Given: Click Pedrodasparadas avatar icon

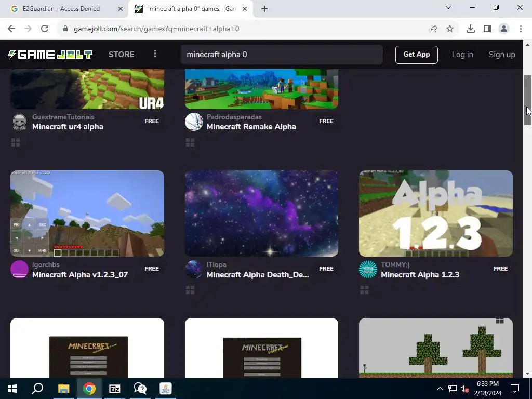Looking at the screenshot, I should pos(194,122).
